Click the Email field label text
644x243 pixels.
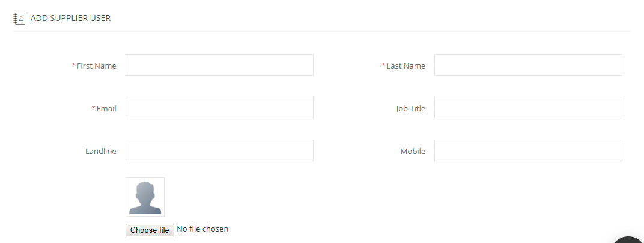pos(106,108)
